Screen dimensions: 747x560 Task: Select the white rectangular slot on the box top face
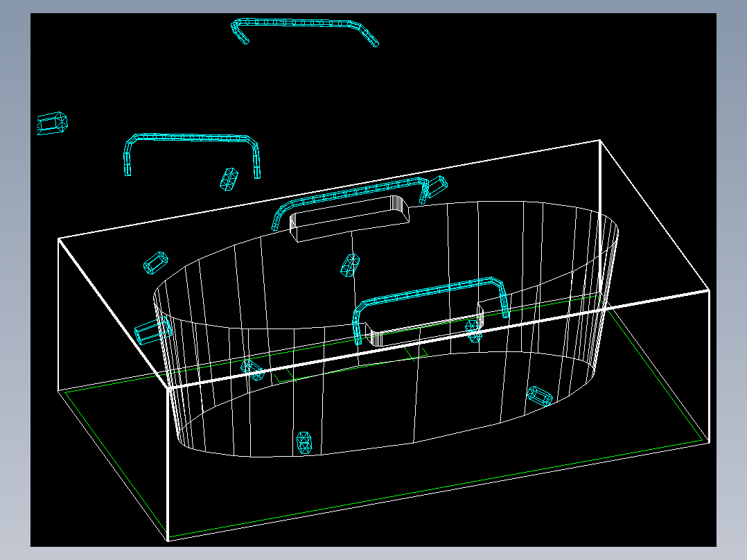[x=349, y=218]
